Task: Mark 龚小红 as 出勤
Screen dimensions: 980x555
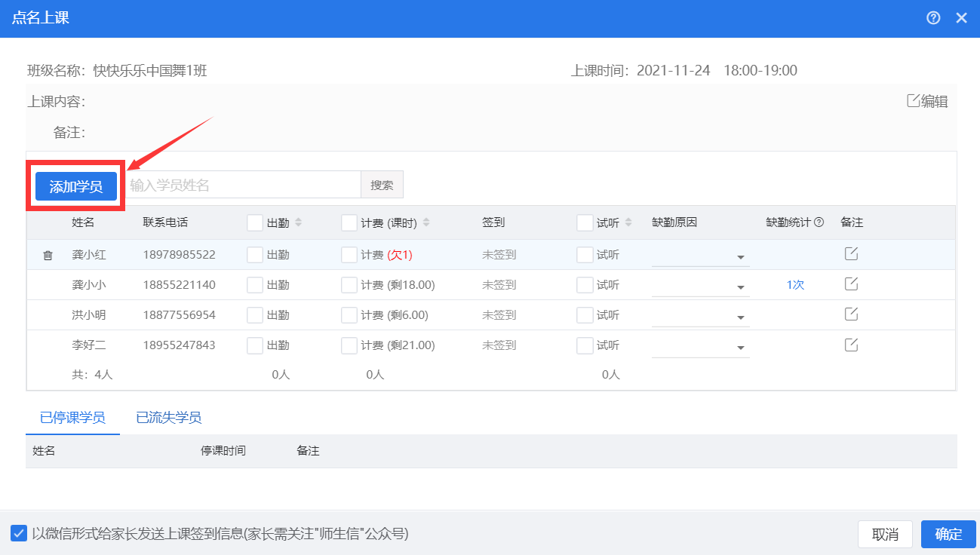Action: tap(255, 255)
